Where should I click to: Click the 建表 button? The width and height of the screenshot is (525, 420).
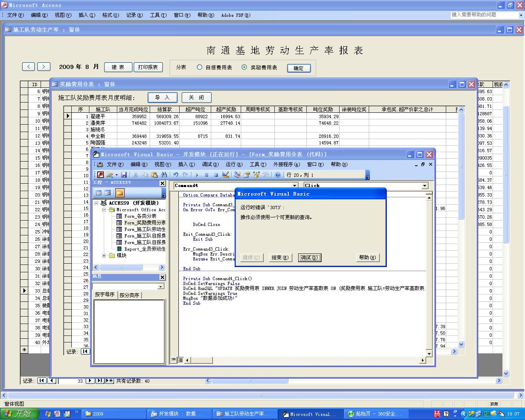click(x=118, y=67)
